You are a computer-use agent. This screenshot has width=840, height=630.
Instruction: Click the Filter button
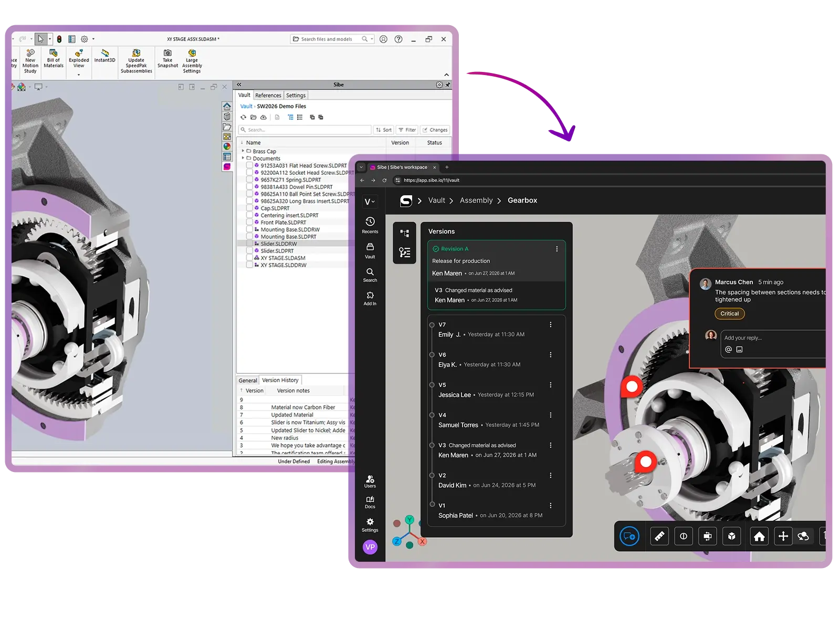coord(407,130)
